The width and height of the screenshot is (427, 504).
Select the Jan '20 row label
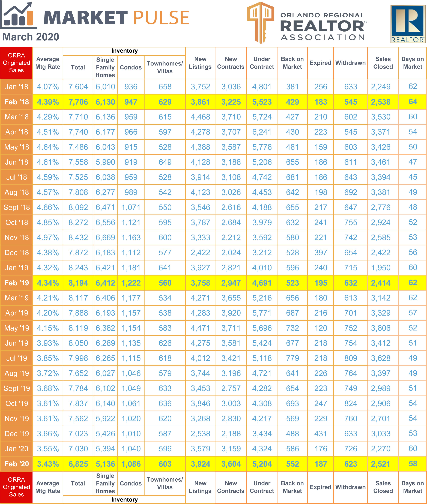tap(16, 449)
